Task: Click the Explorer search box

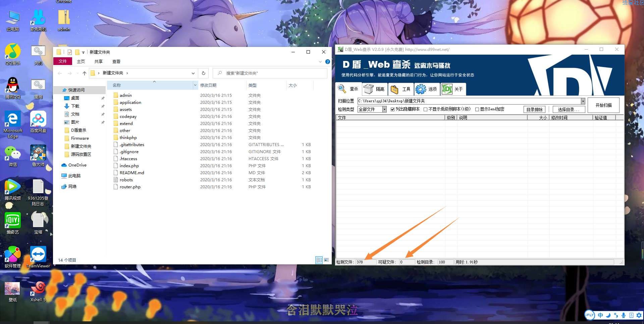Action: [270, 73]
